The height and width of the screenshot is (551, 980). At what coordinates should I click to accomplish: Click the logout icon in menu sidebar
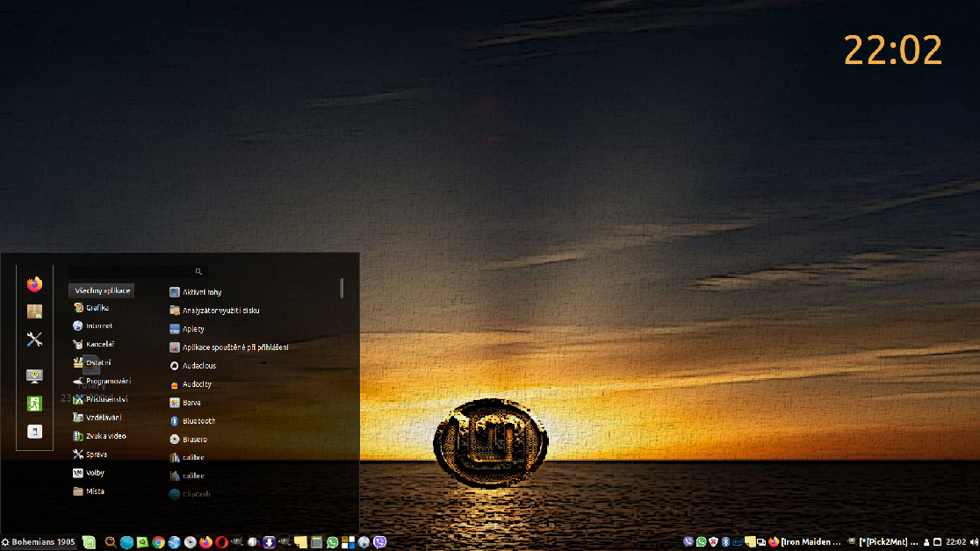tap(34, 404)
